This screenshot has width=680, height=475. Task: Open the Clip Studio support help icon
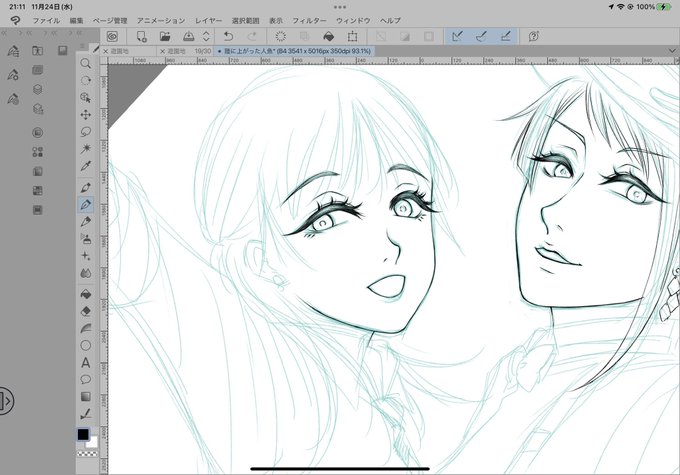533,36
